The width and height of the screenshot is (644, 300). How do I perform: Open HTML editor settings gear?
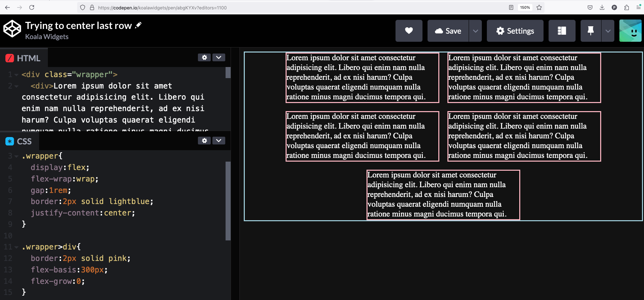point(204,57)
